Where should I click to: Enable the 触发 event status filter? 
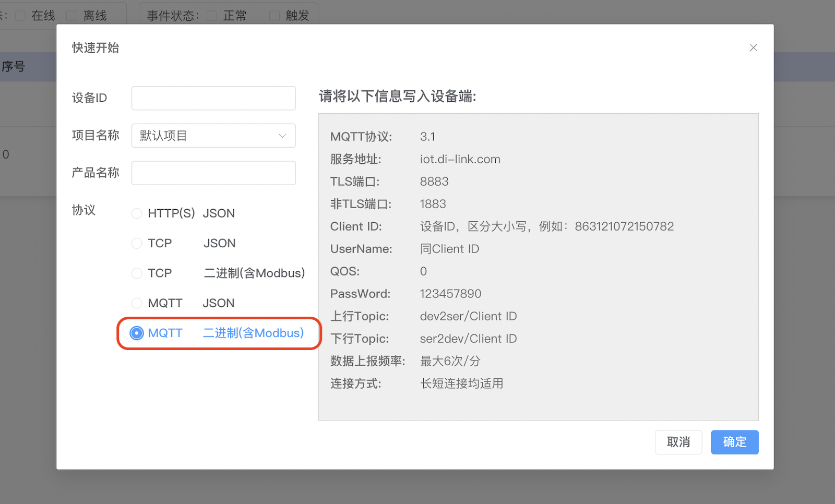pyautogui.click(x=274, y=15)
